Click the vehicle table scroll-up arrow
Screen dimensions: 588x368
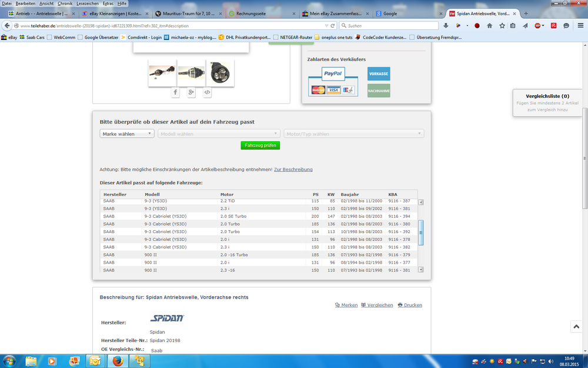pos(421,202)
